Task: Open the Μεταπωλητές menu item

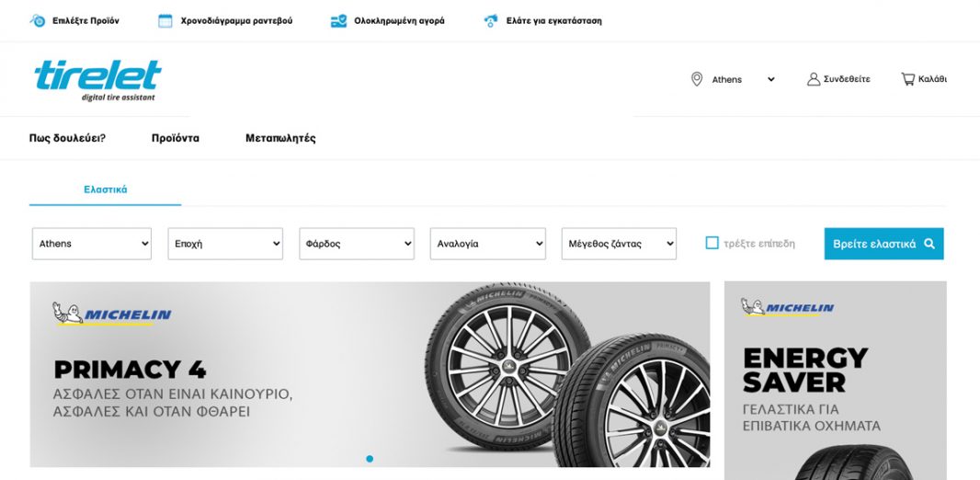Action: [x=280, y=138]
